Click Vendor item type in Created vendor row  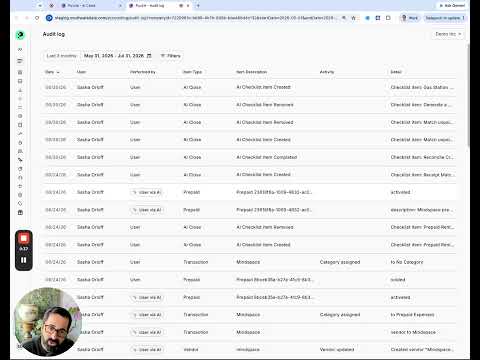click(x=191, y=350)
